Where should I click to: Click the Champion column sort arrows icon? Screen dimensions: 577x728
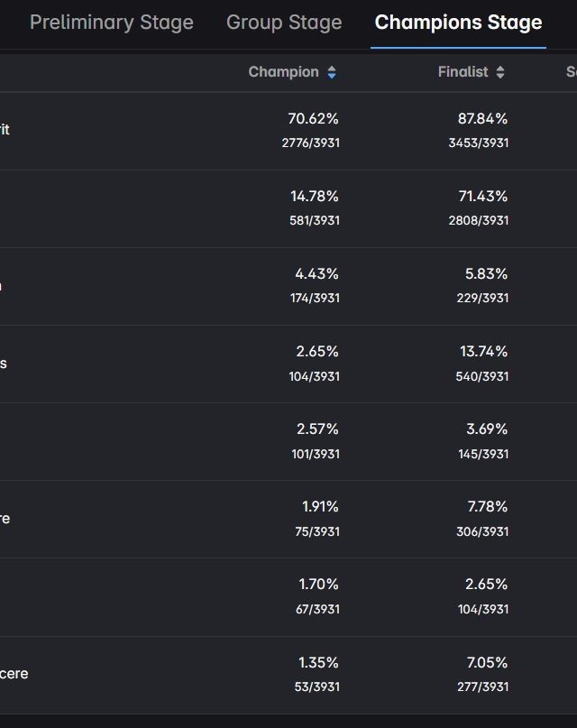[x=332, y=73]
